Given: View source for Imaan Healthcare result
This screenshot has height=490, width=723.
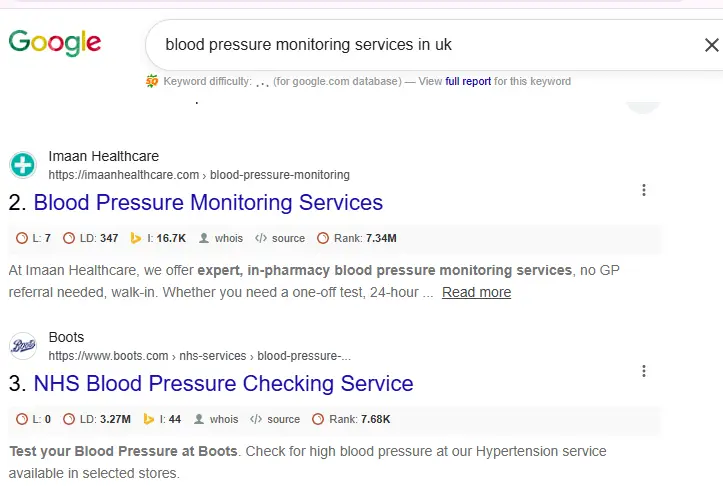Looking at the screenshot, I should click(280, 238).
